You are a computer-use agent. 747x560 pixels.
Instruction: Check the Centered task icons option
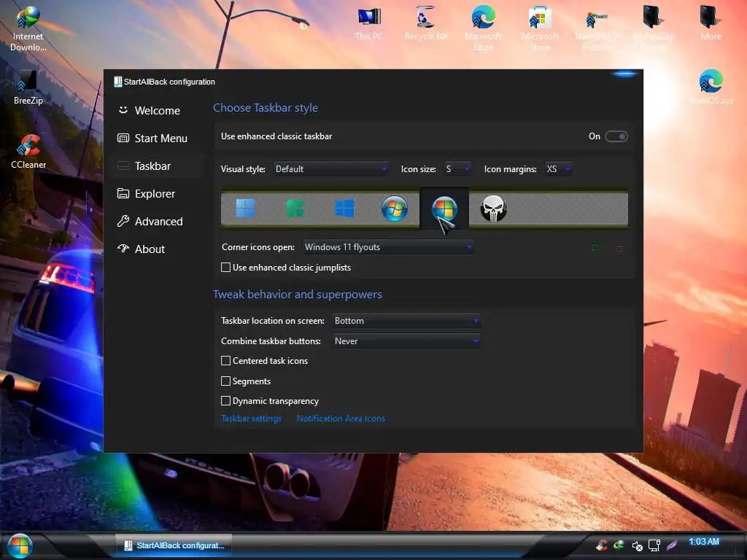click(x=226, y=361)
